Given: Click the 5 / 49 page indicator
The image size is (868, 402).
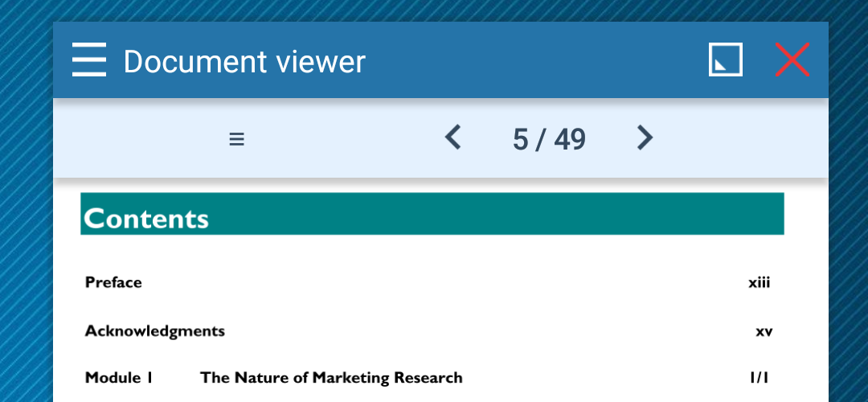Looking at the screenshot, I should (x=549, y=139).
